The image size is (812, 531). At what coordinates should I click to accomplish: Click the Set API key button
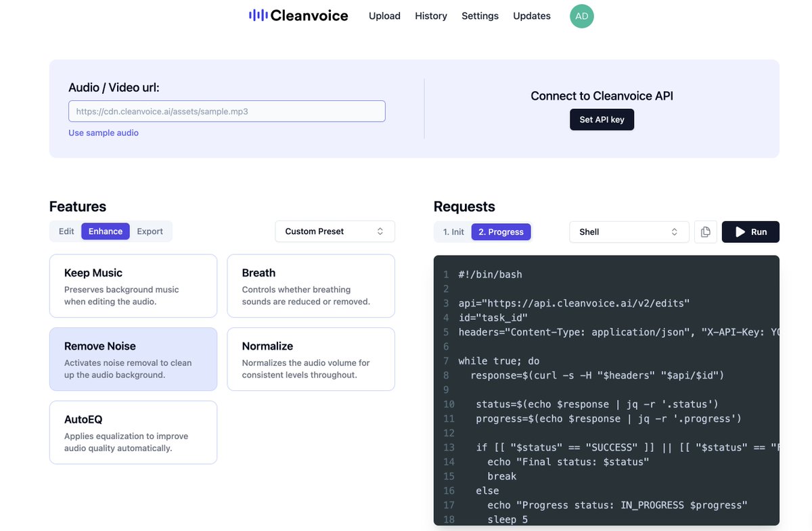(x=602, y=119)
